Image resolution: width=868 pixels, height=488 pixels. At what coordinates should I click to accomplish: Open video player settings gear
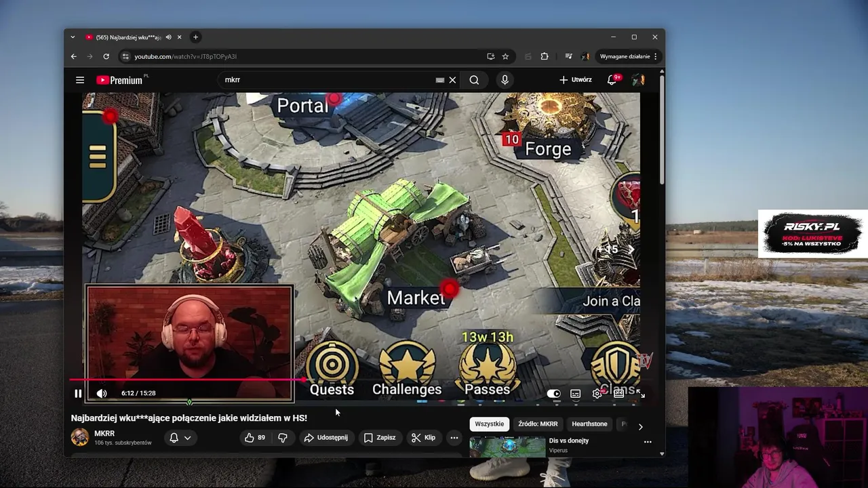click(x=597, y=393)
